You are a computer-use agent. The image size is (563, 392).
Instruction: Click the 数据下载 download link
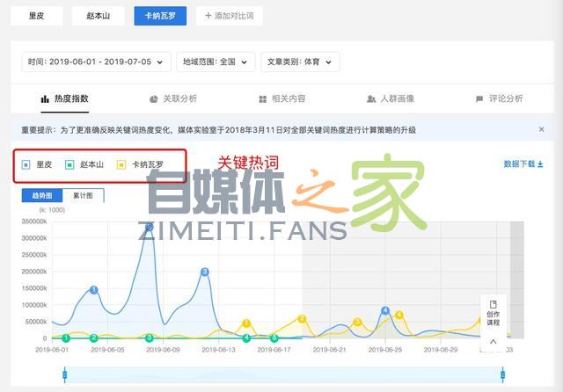tap(523, 164)
